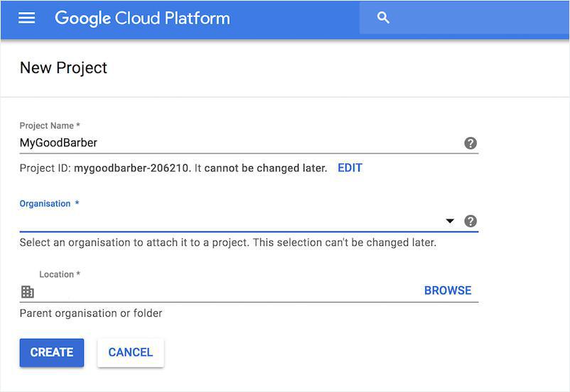Expand the Organisation dropdown arrow
The width and height of the screenshot is (570, 392).
pyautogui.click(x=450, y=221)
